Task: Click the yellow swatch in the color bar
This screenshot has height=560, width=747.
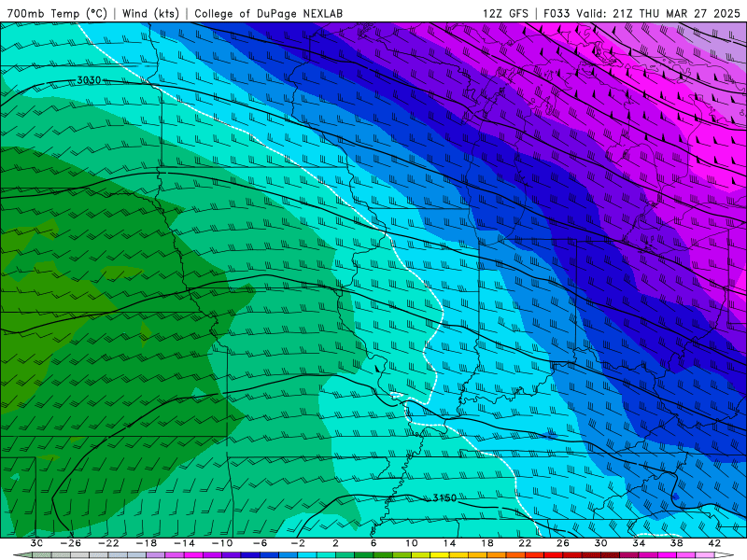Action: coord(439,555)
